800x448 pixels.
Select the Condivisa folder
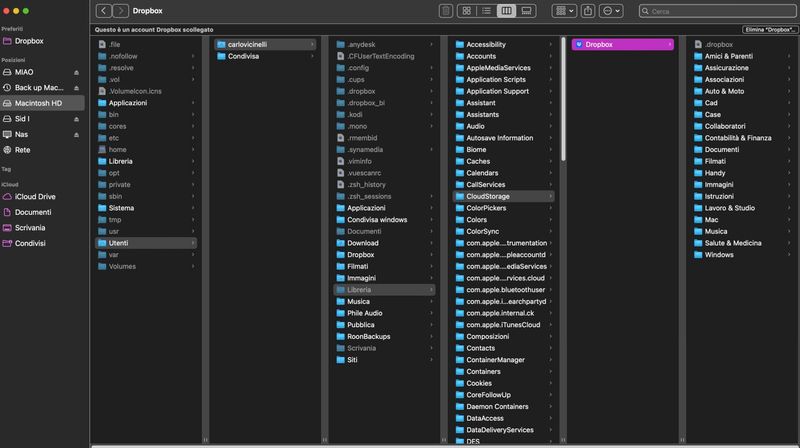(245, 56)
